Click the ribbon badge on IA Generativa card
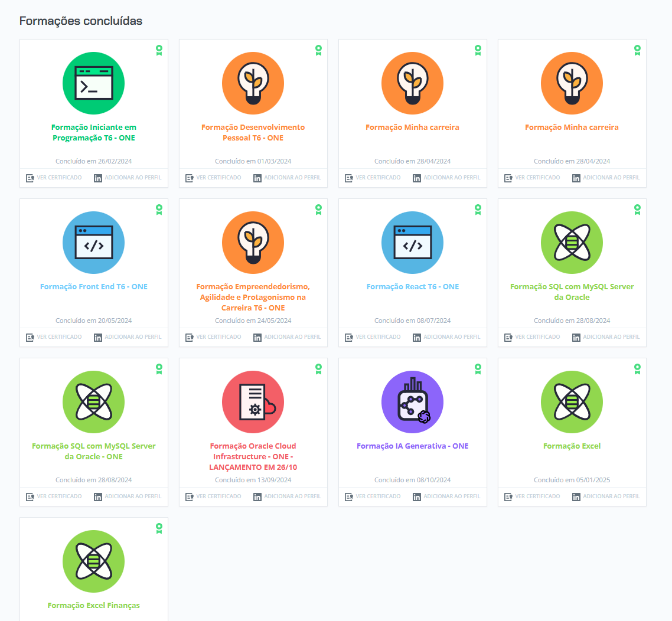 pos(478,369)
